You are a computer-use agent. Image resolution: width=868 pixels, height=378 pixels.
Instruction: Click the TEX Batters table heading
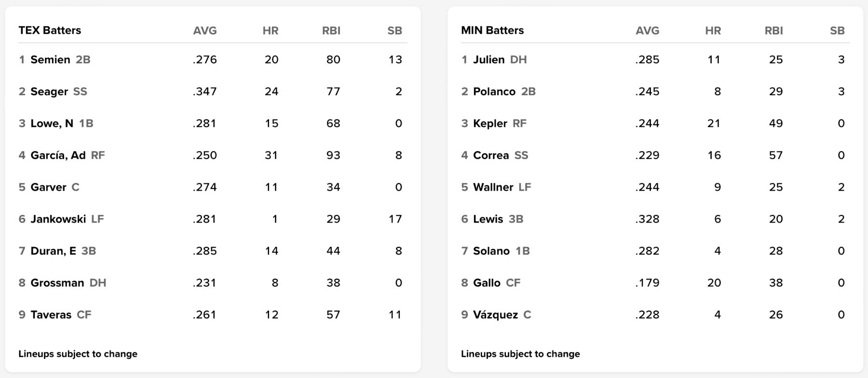(x=50, y=30)
